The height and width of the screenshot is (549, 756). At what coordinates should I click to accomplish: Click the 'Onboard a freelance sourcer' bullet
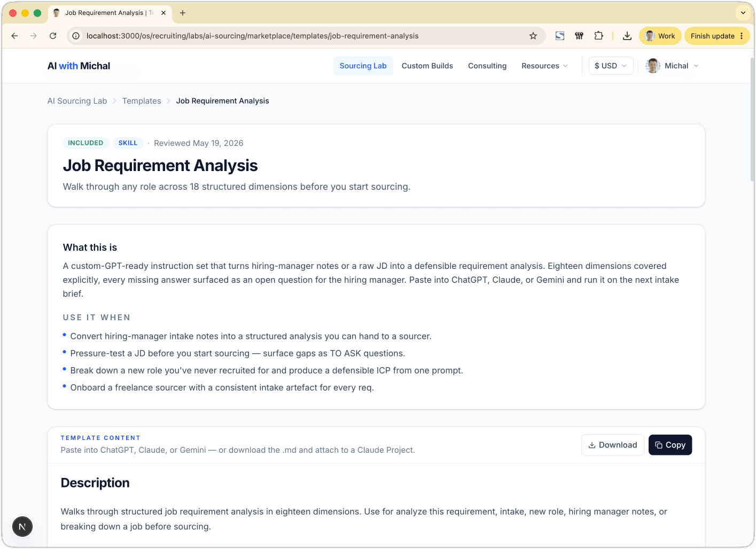pos(222,388)
